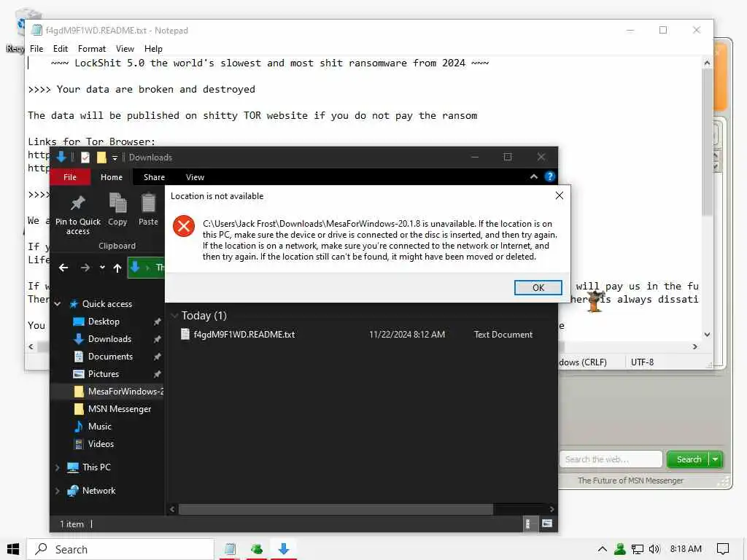Select Music in the navigation pane
The height and width of the screenshot is (560, 747).
coord(99,426)
